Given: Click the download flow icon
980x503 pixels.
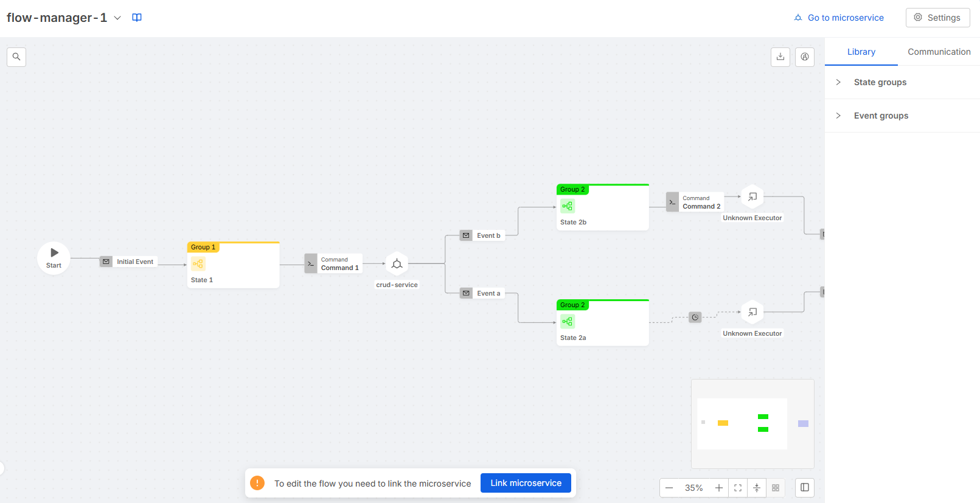Looking at the screenshot, I should (780, 57).
